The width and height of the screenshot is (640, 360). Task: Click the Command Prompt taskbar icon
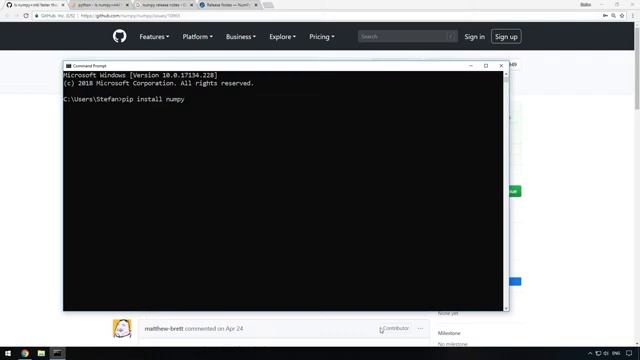click(x=58, y=353)
